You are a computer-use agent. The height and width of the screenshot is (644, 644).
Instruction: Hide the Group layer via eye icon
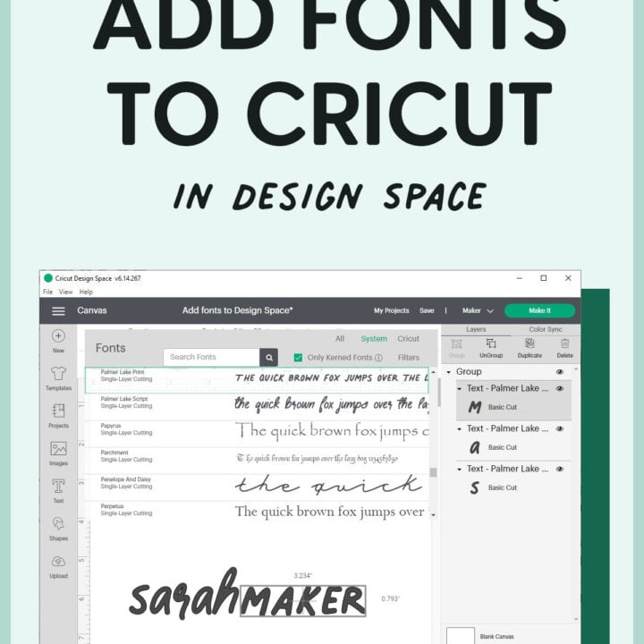(x=559, y=372)
